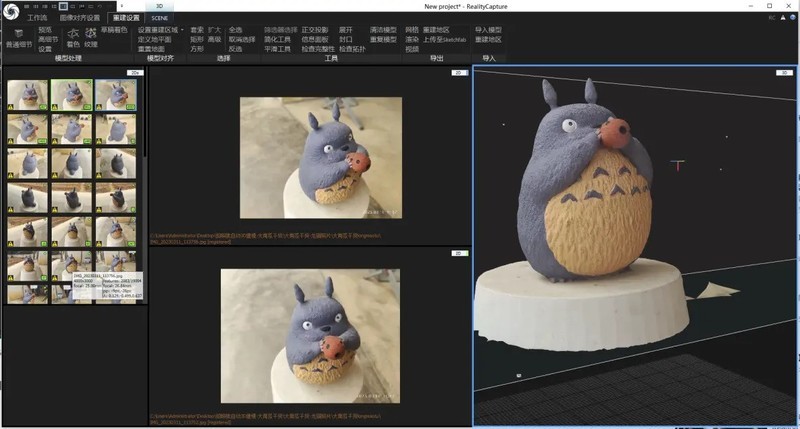The image size is (800, 429).
Task: Click 反选 invert selection
Action: pyautogui.click(x=235, y=49)
